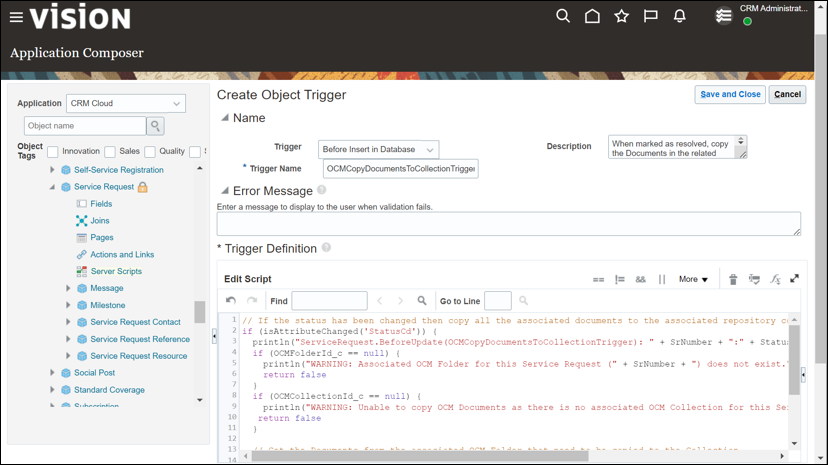Jump to next find match
The image size is (828, 465).
(x=400, y=300)
